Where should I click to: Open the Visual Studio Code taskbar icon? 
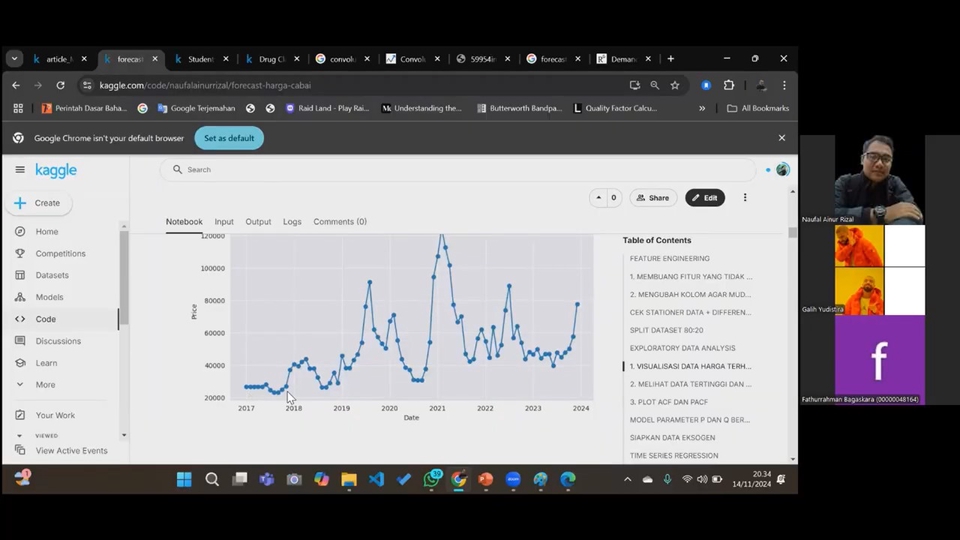pyautogui.click(x=376, y=479)
